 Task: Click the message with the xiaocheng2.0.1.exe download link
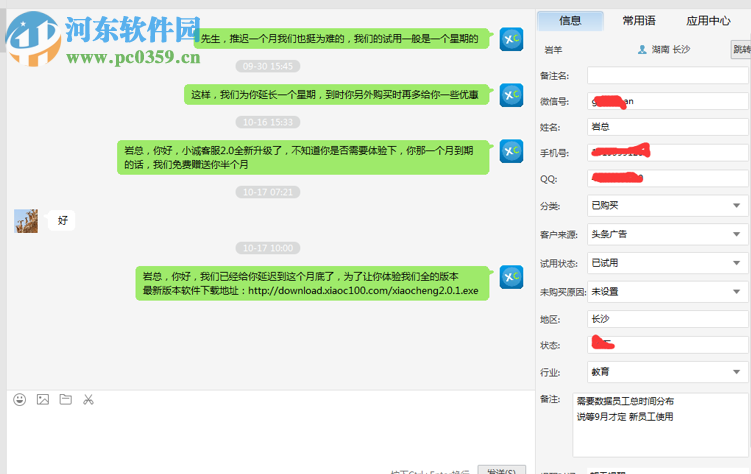(312, 283)
